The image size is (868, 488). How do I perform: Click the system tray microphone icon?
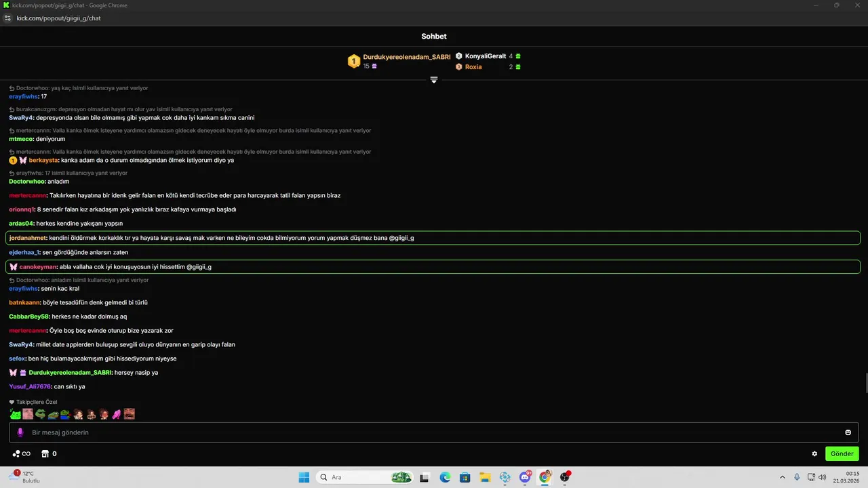point(797,477)
